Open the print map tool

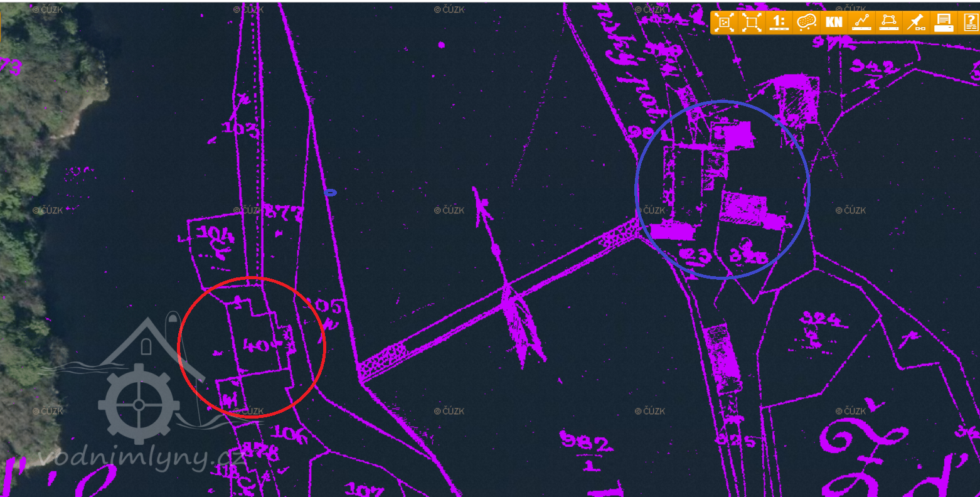coord(943,23)
